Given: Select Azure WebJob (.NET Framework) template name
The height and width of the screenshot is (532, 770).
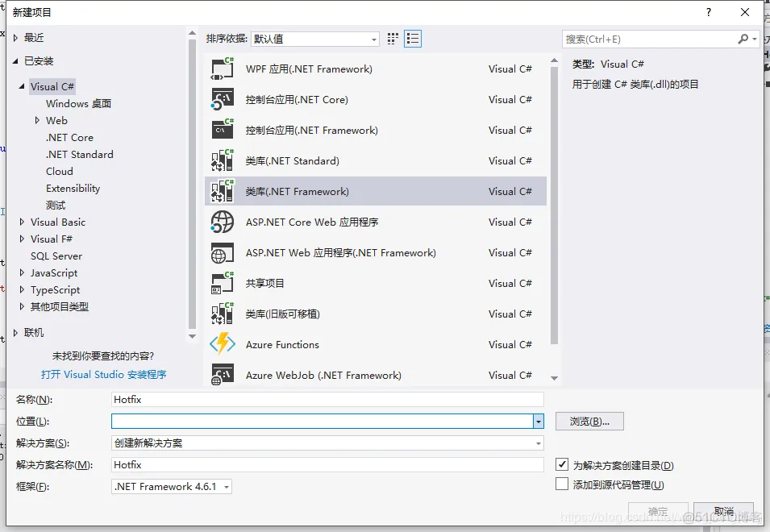Looking at the screenshot, I should coord(323,376).
